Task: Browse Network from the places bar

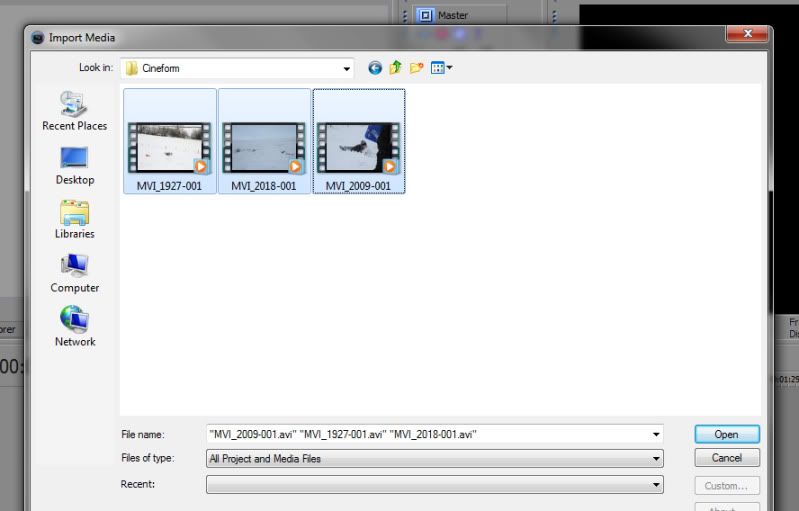Action: [74, 327]
